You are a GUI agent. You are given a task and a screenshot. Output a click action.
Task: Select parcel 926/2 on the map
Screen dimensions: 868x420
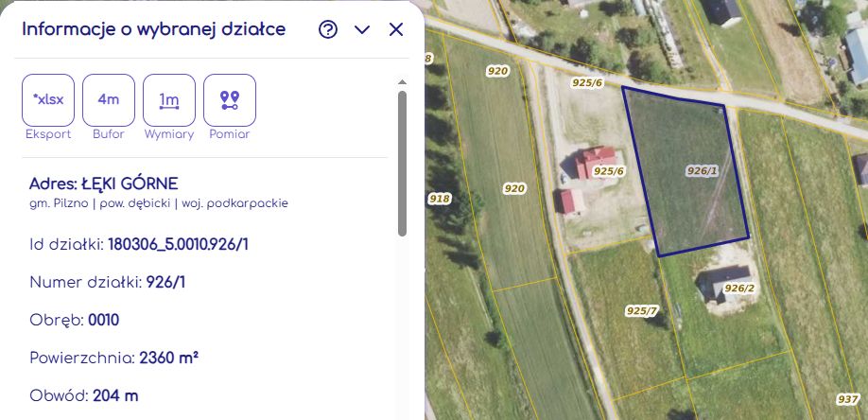tap(739, 289)
